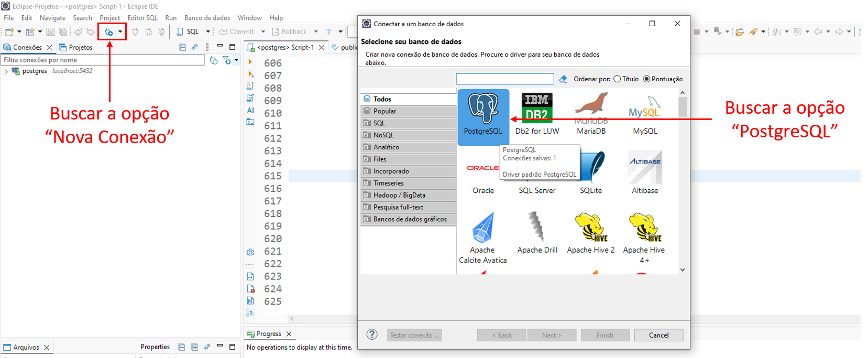Select the Apache Hive 4+ icon
The height and width of the screenshot is (358, 868).
(644, 237)
